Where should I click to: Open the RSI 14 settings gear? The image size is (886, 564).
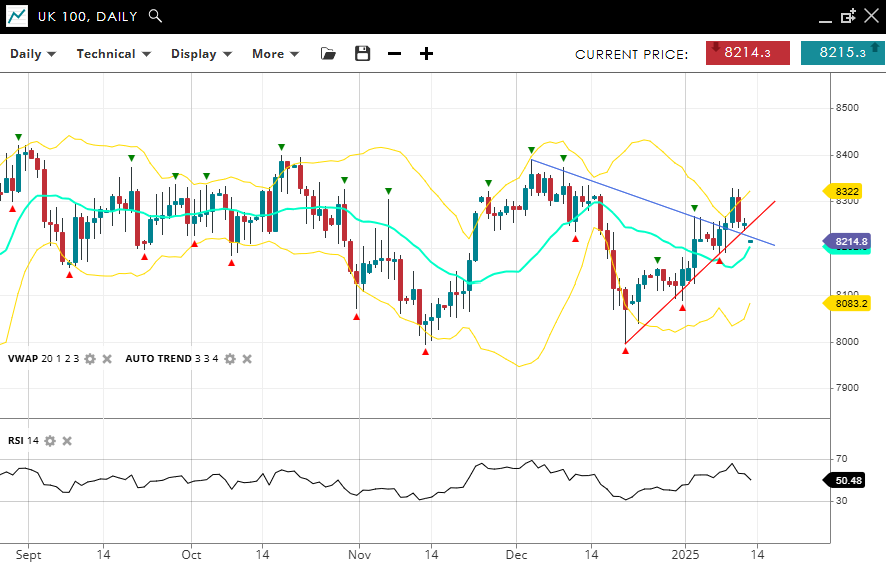50,441
